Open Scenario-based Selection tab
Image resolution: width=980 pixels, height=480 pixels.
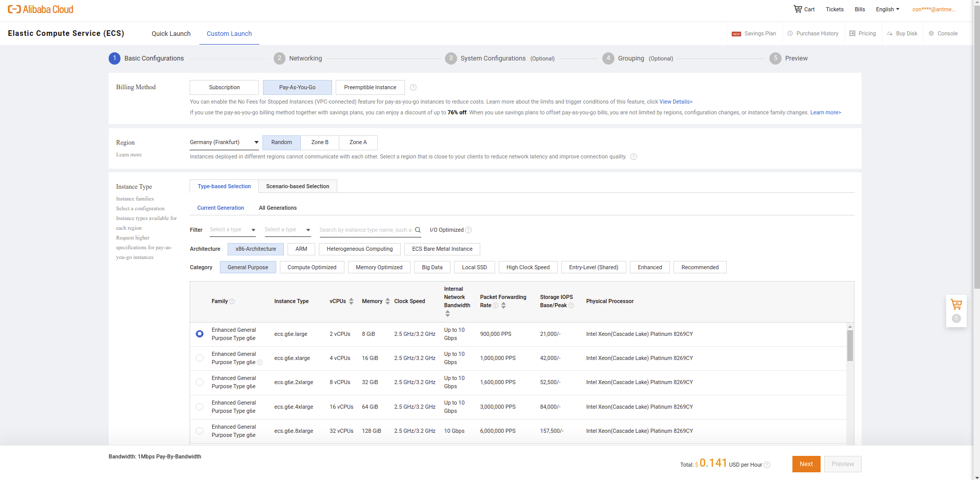pyautogui.click(x=298, y=186)
